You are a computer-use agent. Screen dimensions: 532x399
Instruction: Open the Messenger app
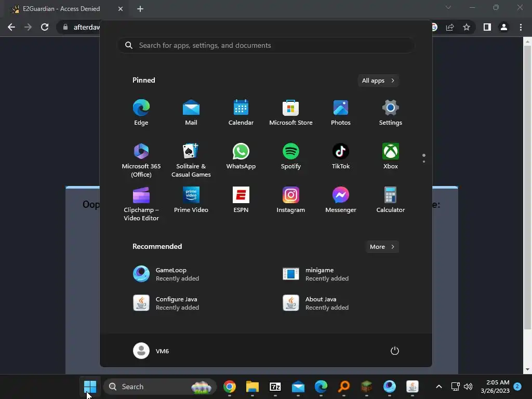point(341,200)
